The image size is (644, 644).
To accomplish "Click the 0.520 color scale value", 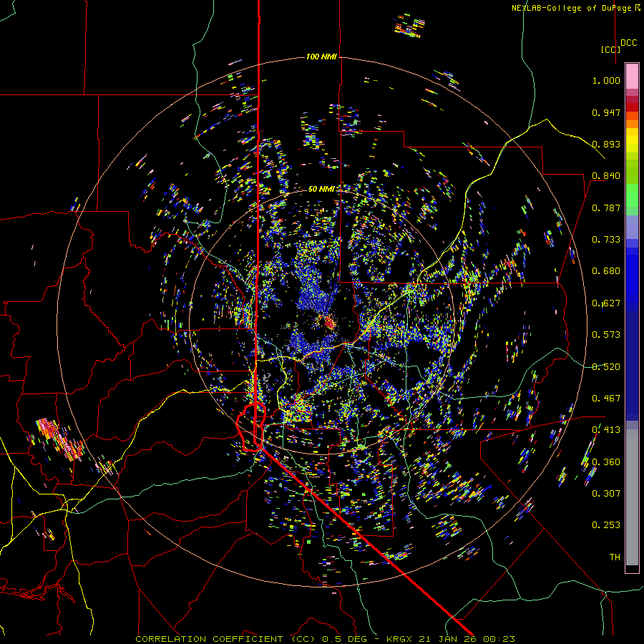I will (x=606, y=366).
